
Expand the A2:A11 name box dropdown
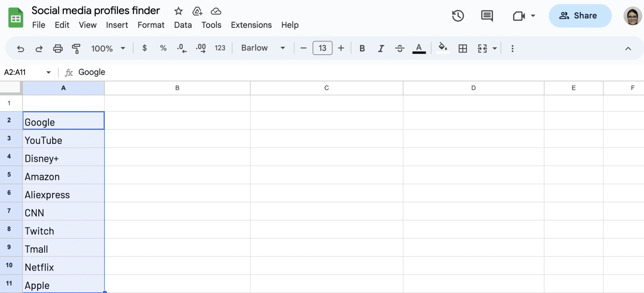pos(48,72)
